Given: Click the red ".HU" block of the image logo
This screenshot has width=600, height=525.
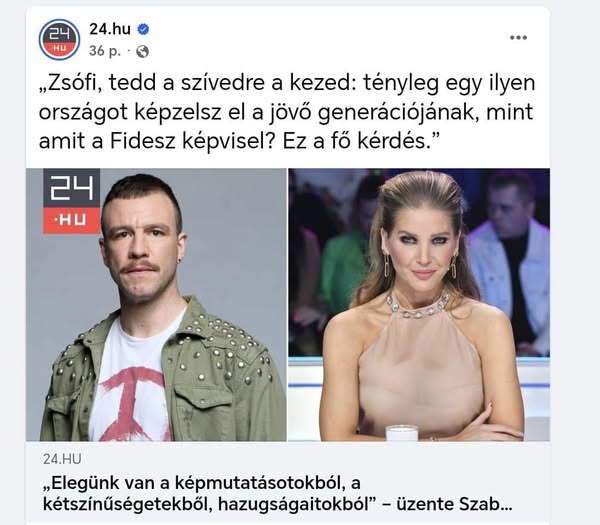Looking at the screenshot, I should (x=72, y=221).
